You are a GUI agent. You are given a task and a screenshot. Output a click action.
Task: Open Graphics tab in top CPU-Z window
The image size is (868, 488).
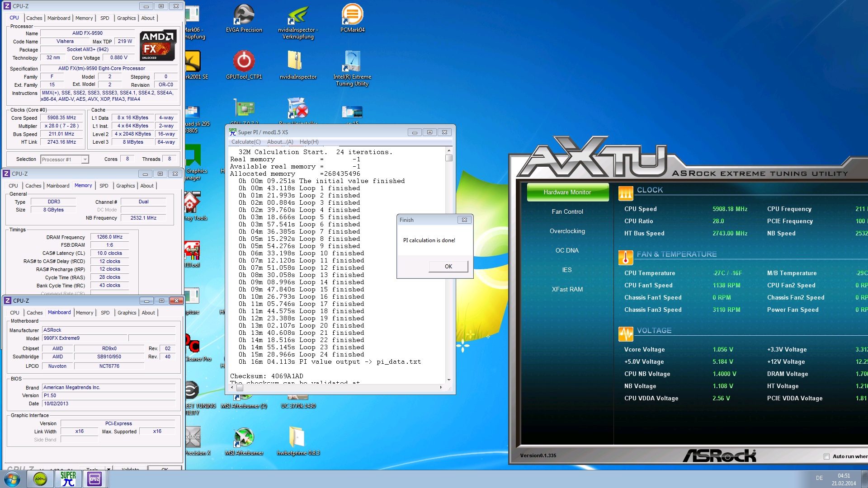coord(126,18)
